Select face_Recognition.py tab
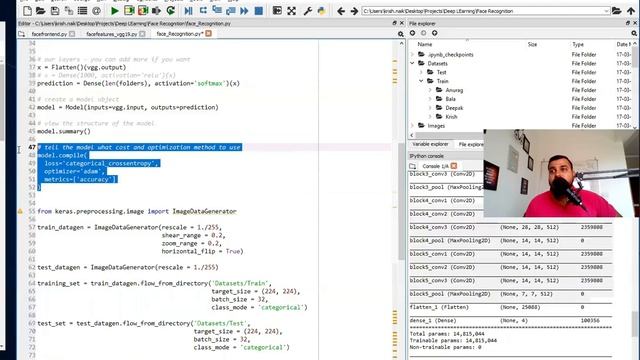Image resolution: width=640 pixels, height=360 pixels. pyautogui.click(x=180, y=34)
